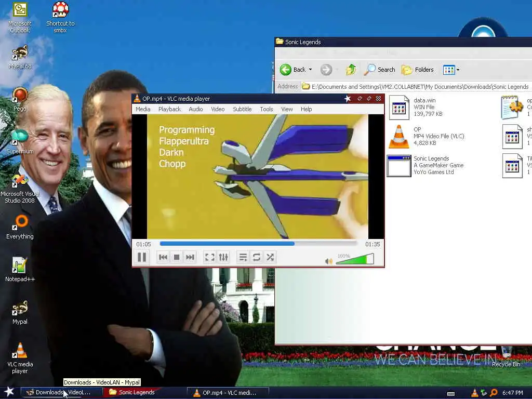
Task: Pause the video in VLC
Action: point(142,257)
